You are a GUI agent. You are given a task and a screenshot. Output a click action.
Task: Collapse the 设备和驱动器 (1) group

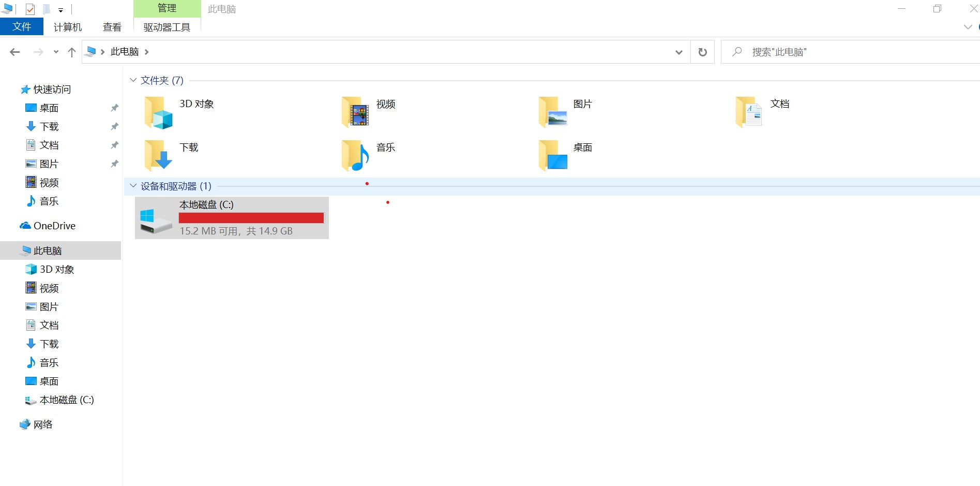point(133,186)
